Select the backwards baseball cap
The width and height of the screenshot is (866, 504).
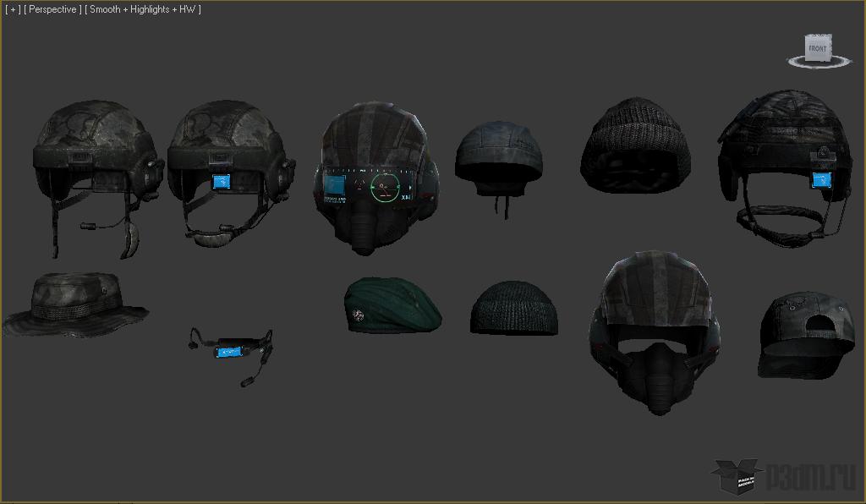pos(798,334)
